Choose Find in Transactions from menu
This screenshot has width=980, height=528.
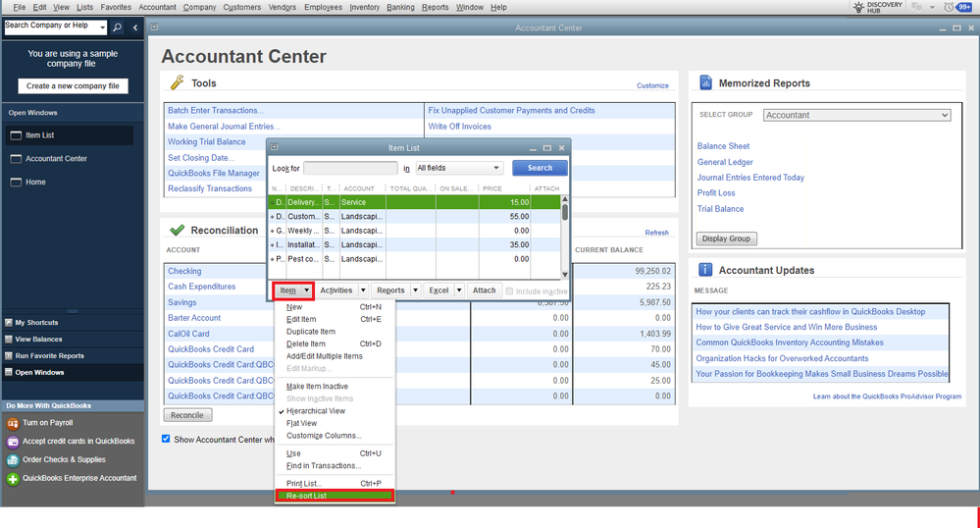(x=324, y=466)
